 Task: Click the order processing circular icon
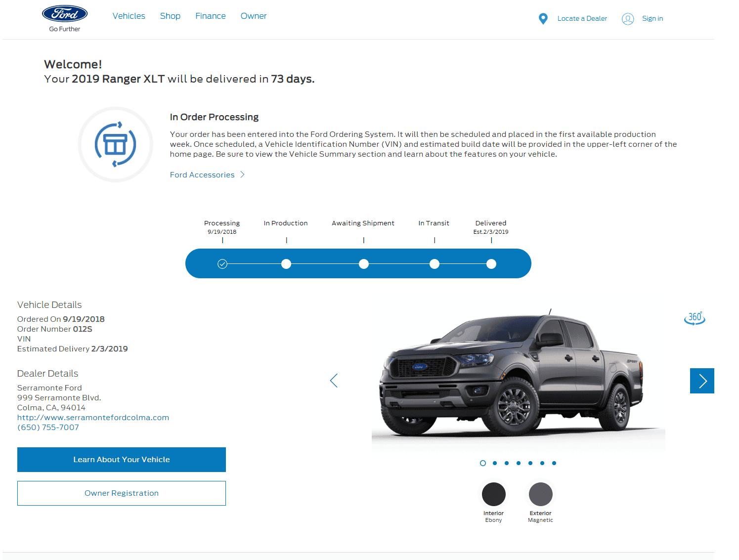[x=116, y=144]
